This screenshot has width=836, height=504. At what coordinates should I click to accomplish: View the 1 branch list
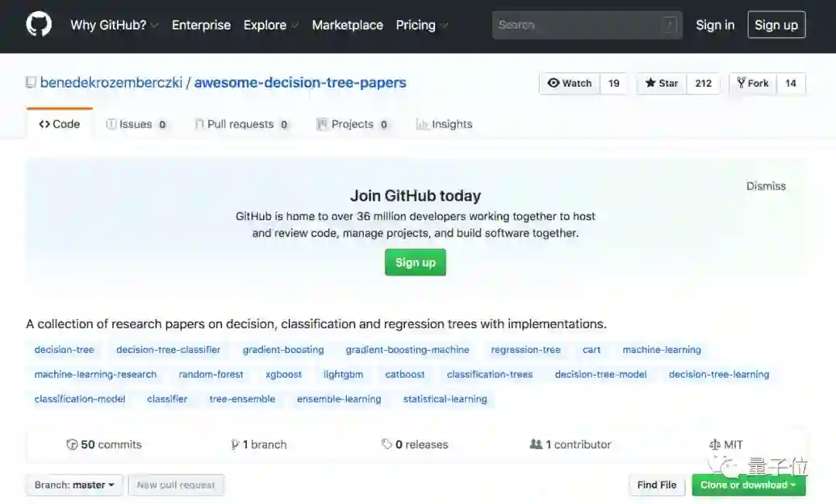259,444
